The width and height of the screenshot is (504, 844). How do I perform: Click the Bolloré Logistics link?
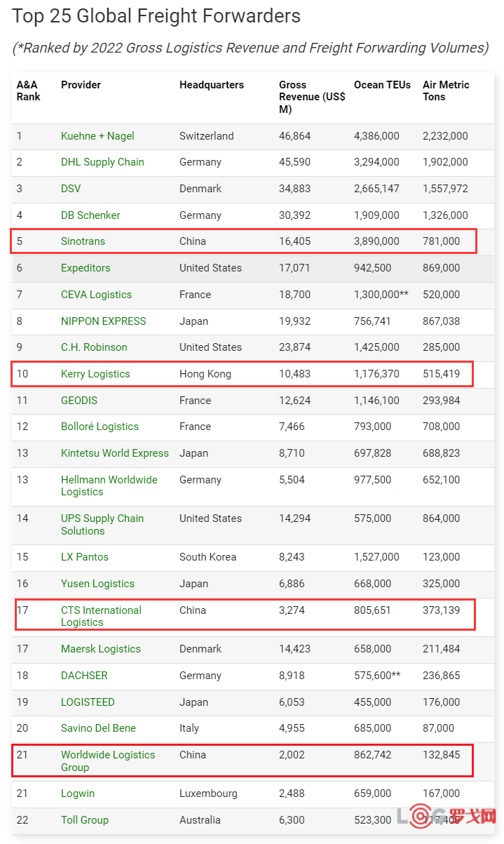pyautogui.click(x=100, y=427)
